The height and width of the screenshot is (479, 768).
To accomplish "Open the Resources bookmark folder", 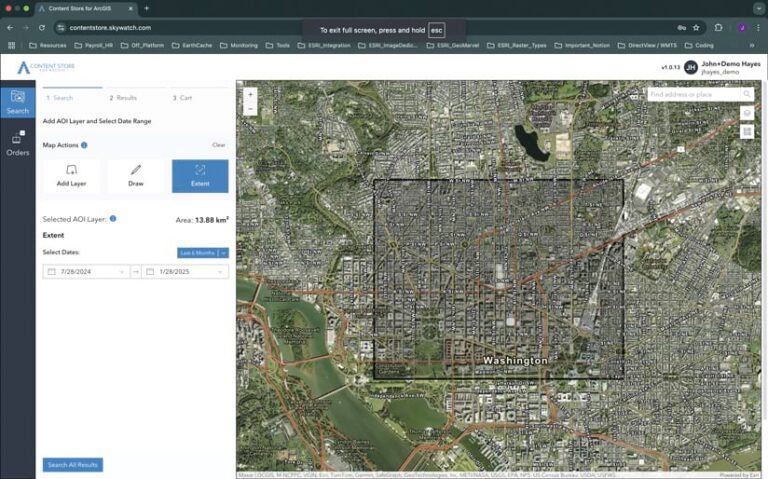I will (x=48, y=46).
